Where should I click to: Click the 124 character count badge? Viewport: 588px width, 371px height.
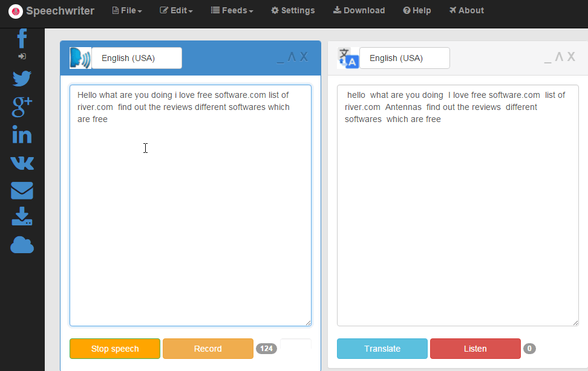(267, 349)
